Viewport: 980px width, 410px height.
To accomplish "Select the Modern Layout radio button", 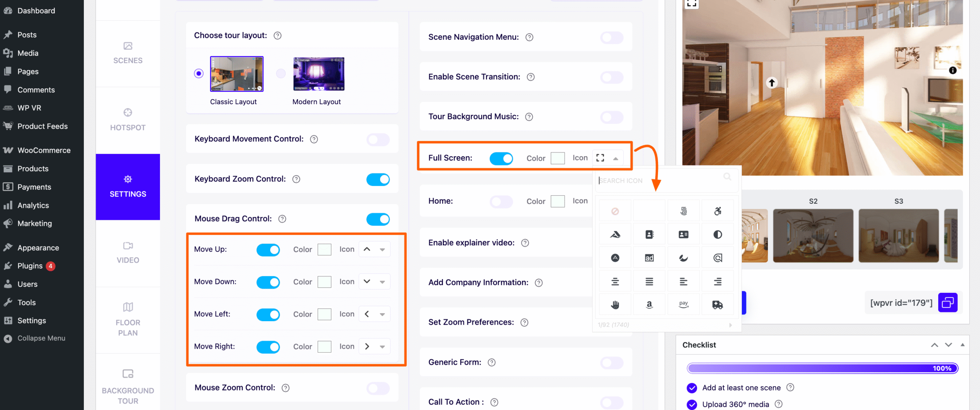I will (x=281, y=74).
